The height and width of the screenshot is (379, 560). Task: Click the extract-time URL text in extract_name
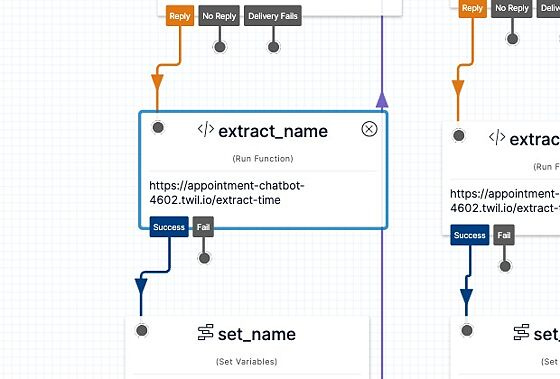click(x=226, y=193)
